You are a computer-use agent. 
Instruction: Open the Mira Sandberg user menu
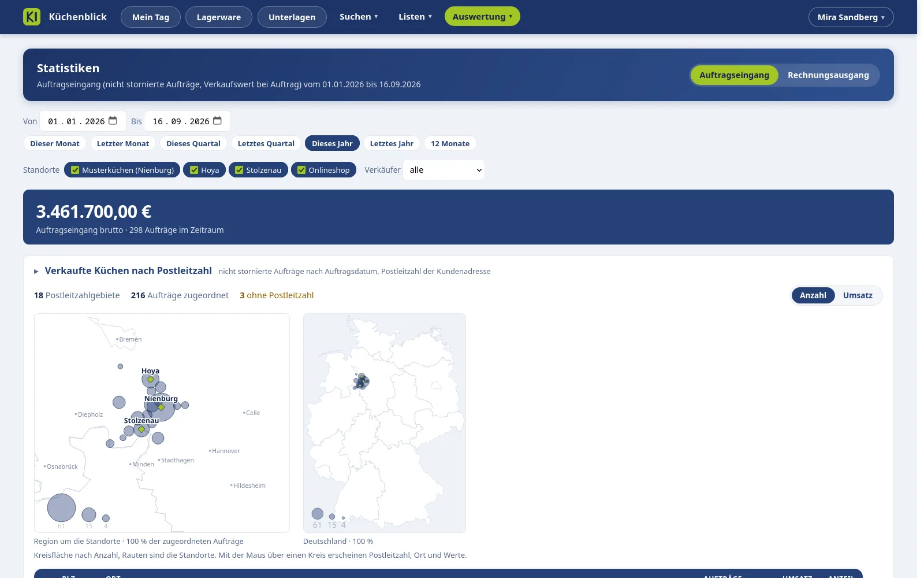tap(851, 17)
